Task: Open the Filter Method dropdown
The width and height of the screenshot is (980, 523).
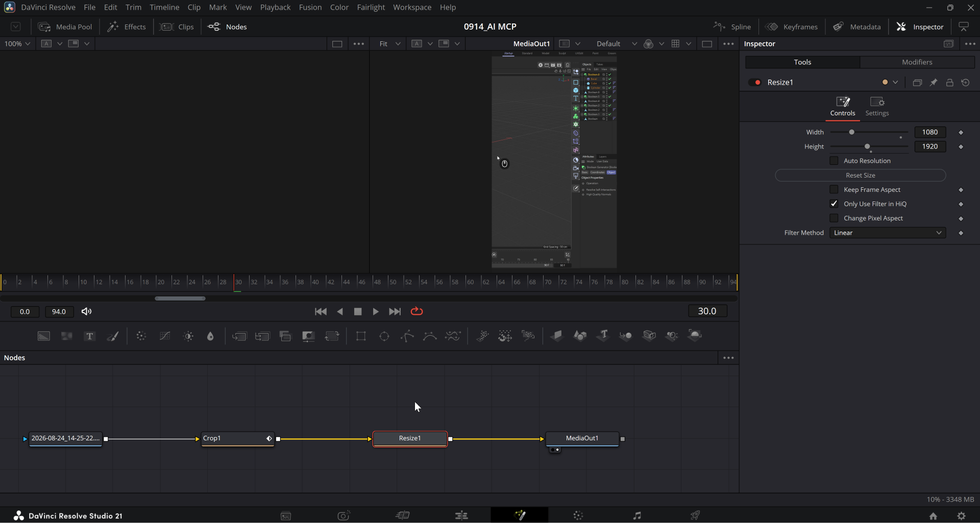Action: [887, 233]
